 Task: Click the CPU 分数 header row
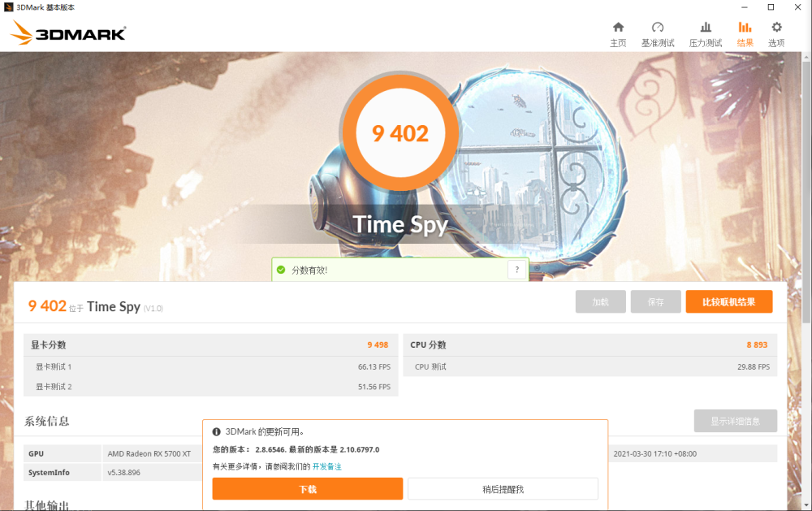pos(590,344)
